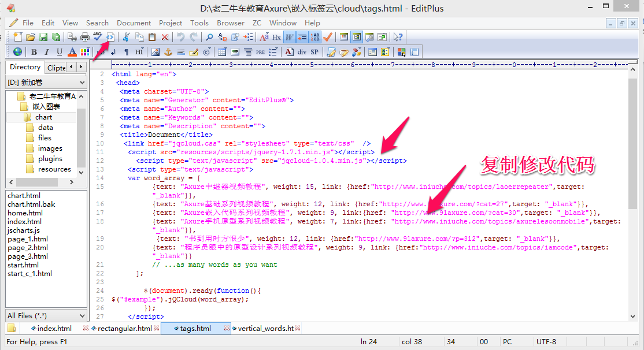Insert an anchor link tag
644x350 pixels.
[x=168, y=52]
